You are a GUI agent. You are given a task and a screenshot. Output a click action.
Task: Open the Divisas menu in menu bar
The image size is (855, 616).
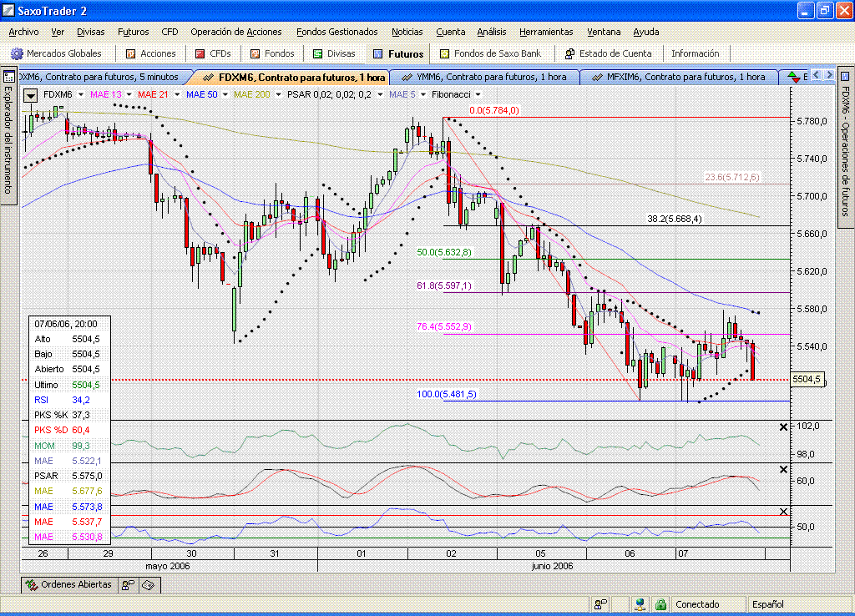coord(90,32)
